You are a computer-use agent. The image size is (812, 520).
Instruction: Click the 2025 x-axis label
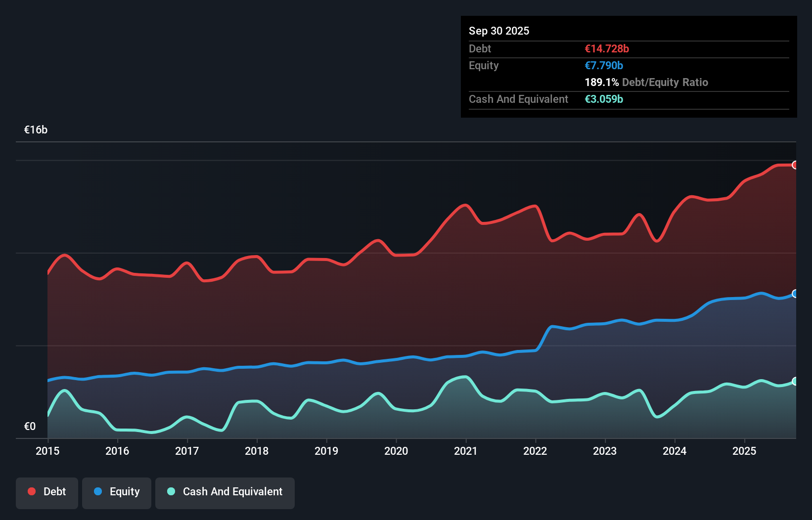click(x=744, y=451)
